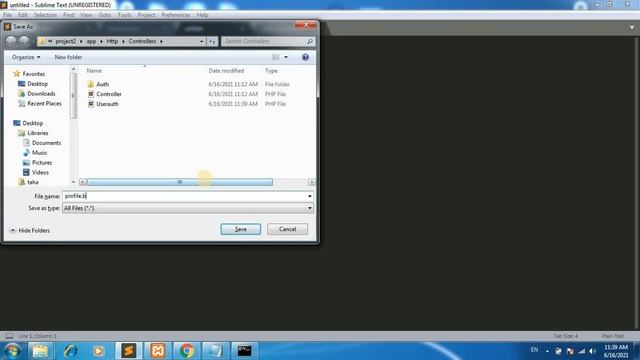Open the Organize dropdown menu
This screenshot has height=360, width=640.
click(x=26, y=57)
